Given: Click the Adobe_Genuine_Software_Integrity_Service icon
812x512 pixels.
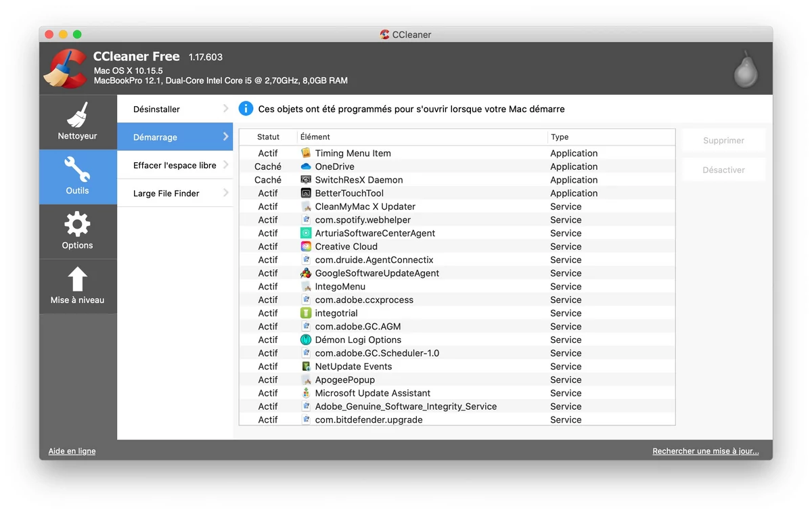Looking at the screenshot, I should (x=306, y=406).
